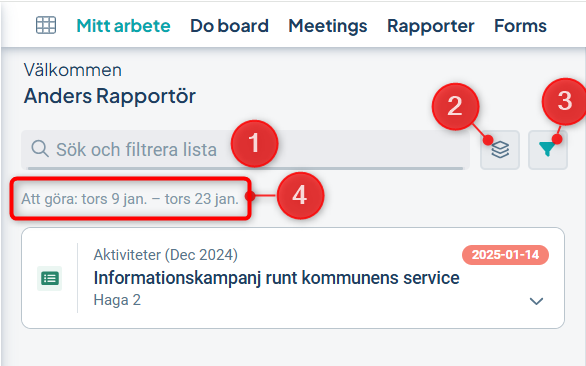The width and height of the screenshot is (586, 366).
Task: Click the Haga 2 subtitle on card
Action: [x=117, y=300]
